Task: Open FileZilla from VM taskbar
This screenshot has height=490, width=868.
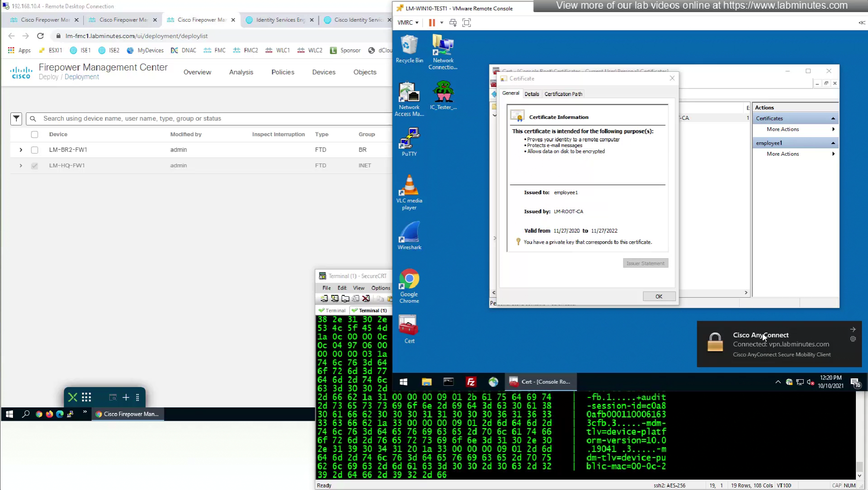Action: [471, 381]
